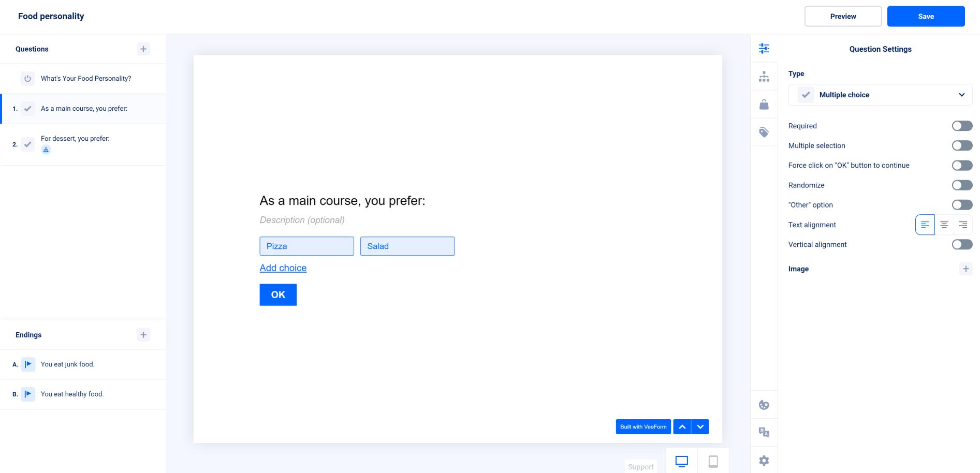Click checkmark icon of question 2
This screenshot has width=980, height=473.
pyautogui.click(x=28, y=144)
